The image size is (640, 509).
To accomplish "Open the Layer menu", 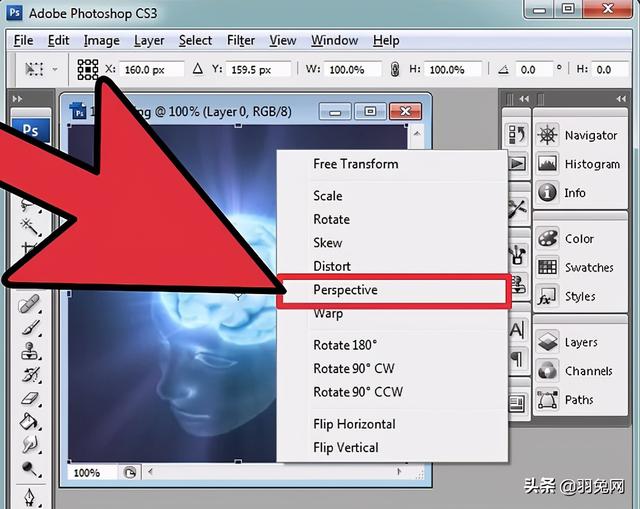I will (x=149, y=40).
